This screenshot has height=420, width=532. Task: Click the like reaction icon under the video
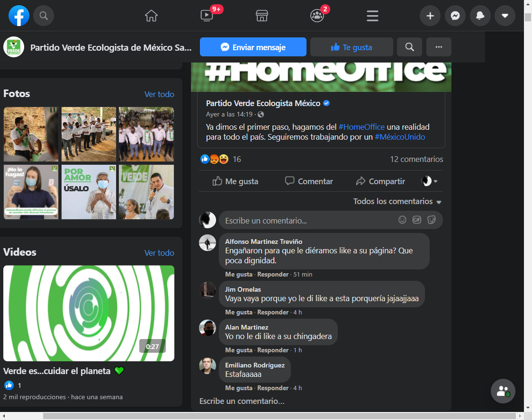[9, 385]
